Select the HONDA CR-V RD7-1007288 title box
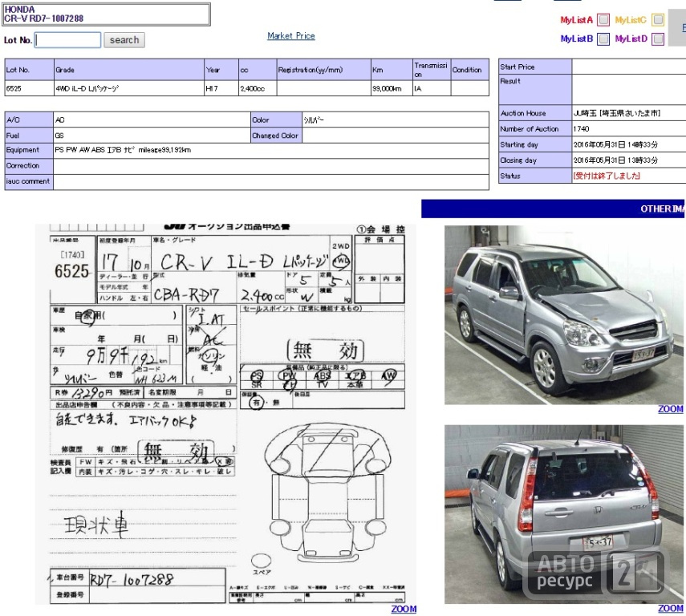686x616 pixels. click(107, 14)
